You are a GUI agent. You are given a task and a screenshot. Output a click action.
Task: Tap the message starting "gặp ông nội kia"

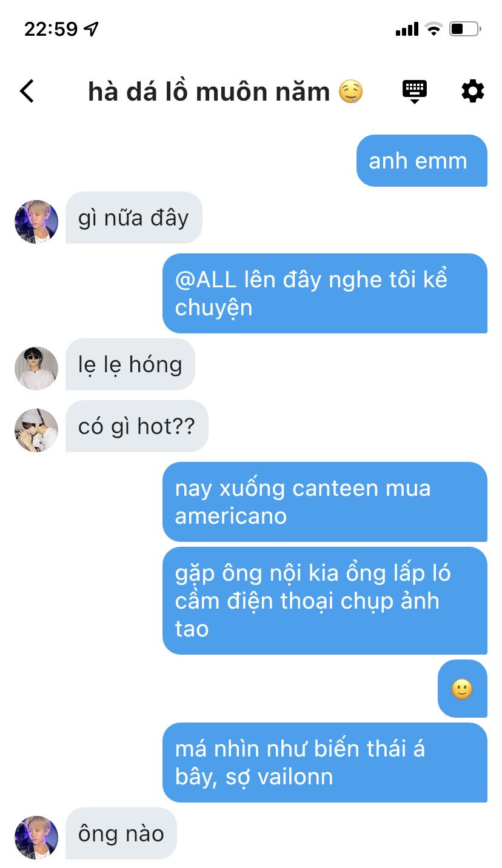[325, 601]
